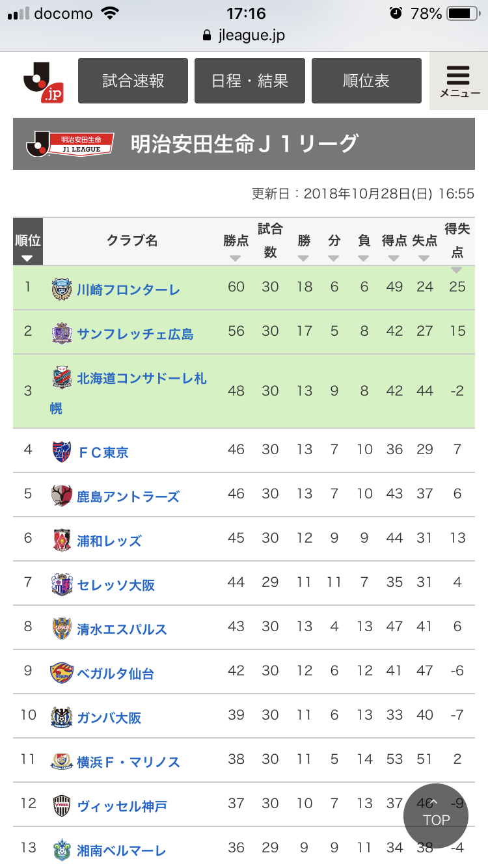
Task: Tap Sanfrecce Hiroshima club crest
Action: point(61,333)
